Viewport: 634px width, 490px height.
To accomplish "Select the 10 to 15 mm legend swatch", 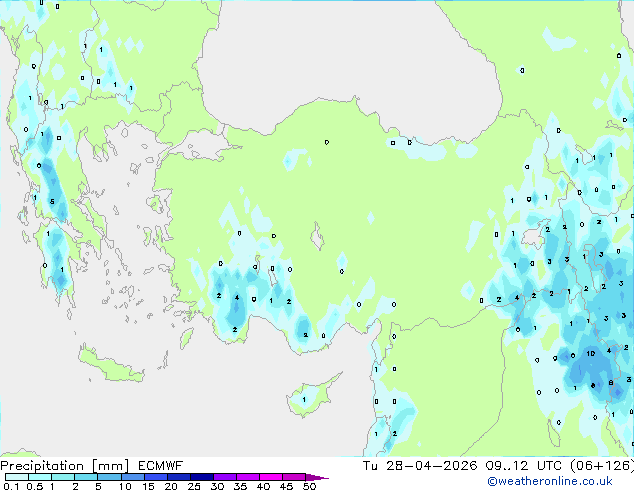I will tap(132, 477).
